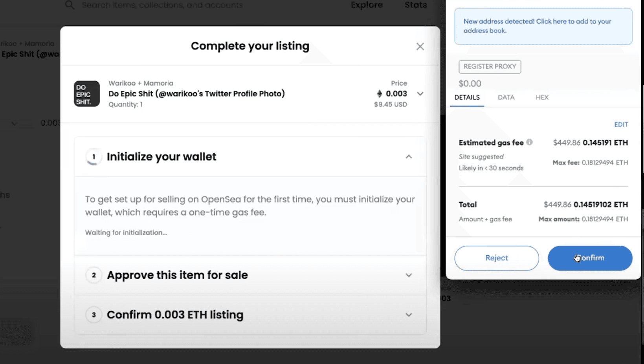Click the Max fee 0.18129494 ETH value

[605, 163]
